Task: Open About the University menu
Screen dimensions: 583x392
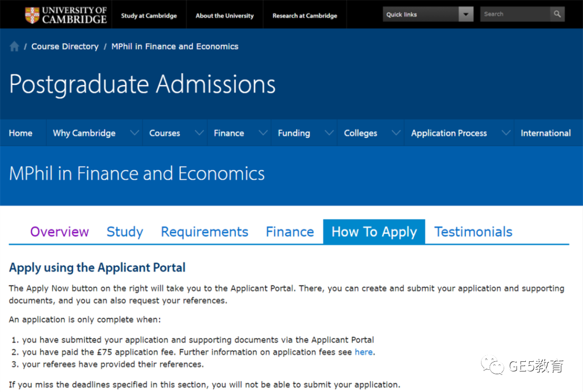Action: (x=225, y=16)
